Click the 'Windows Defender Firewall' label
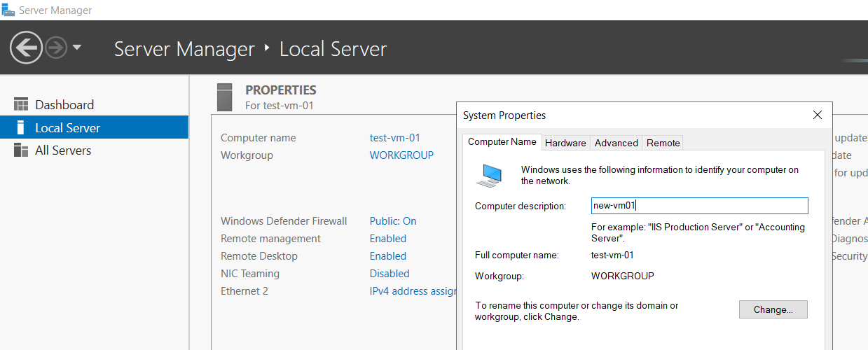868x350 pixels. coord(284,221)
